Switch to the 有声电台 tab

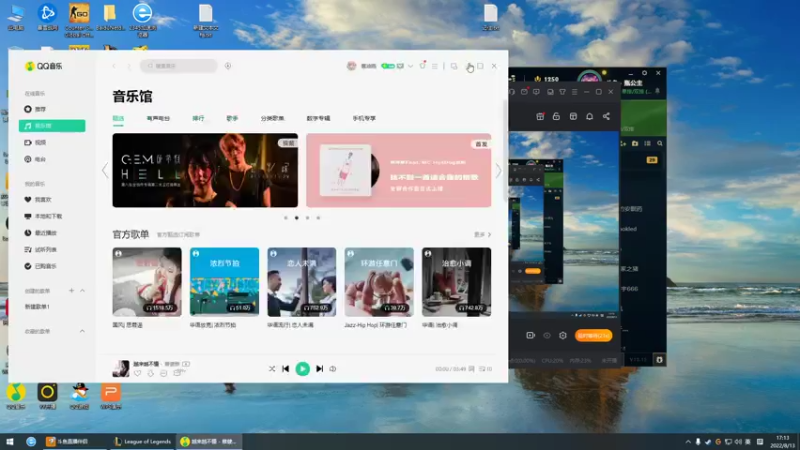coord(158,118)
